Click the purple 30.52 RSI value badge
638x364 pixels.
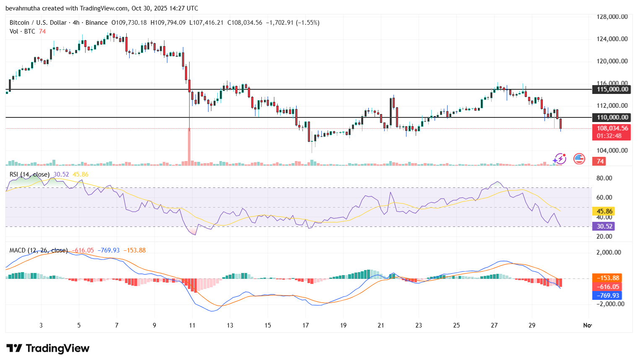click(x=604, y=226)
